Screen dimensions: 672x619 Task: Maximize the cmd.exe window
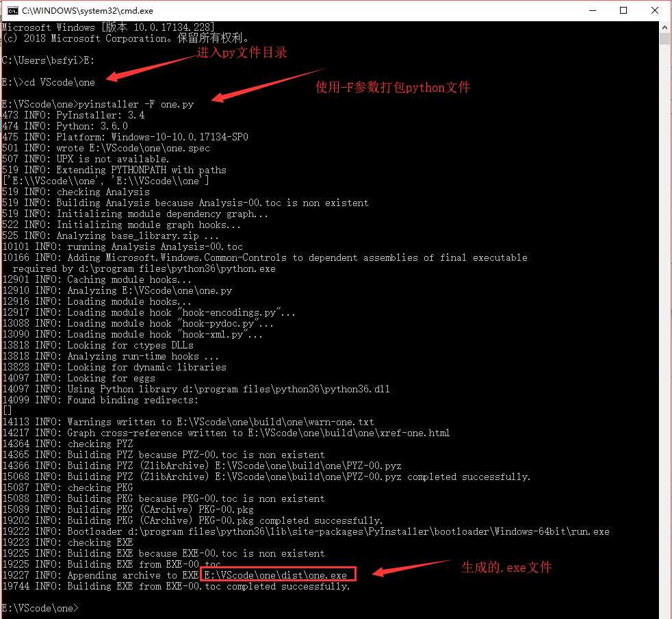tap(623, 11)
